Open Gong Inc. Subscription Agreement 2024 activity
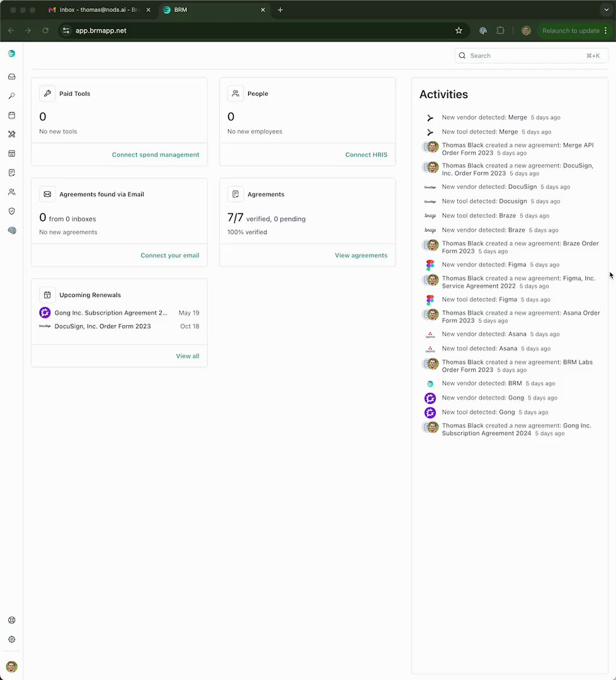The width and height of the screenshot is (616, 680). click(516, 429)
